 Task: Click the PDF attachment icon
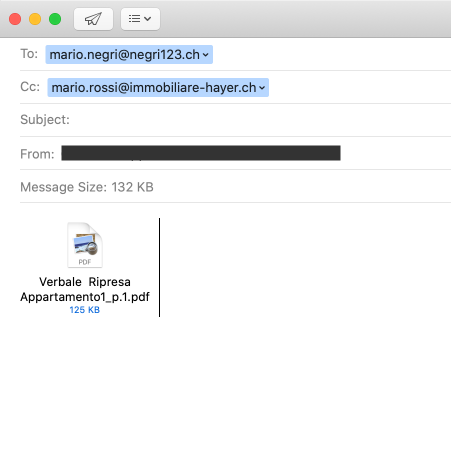85,245
